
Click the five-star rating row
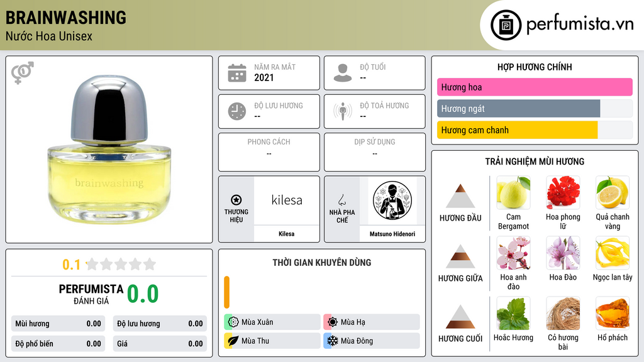(x=121, y=264)
